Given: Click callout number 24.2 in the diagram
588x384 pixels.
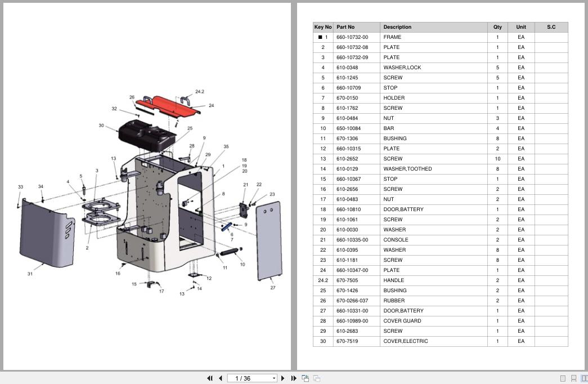Looking at the screenshot, I should click(200, 92).
